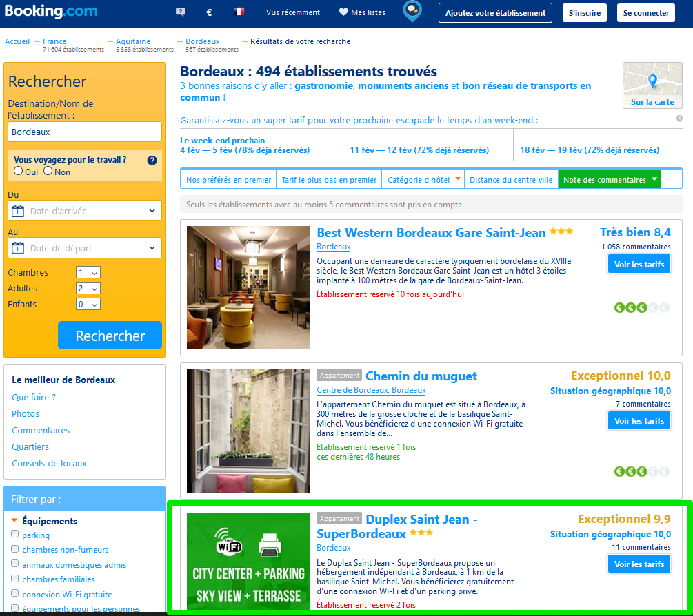Open the Chemin du muguet listing title
Screen dimensions: 693x616
421,376
